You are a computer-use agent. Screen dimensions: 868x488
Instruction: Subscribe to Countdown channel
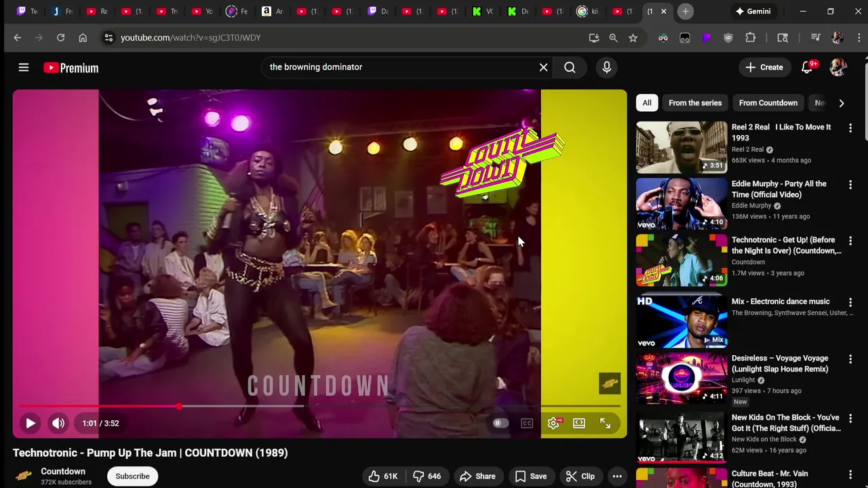pyautogui.click(x=132, y=476)
